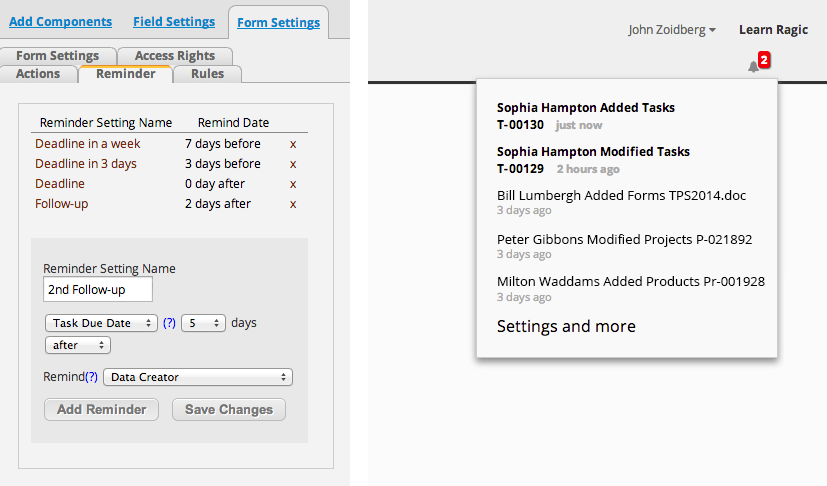Screen dimensions: 827x486
Task: Click the Reminder Setting Name input field
Action: [98, 289]
